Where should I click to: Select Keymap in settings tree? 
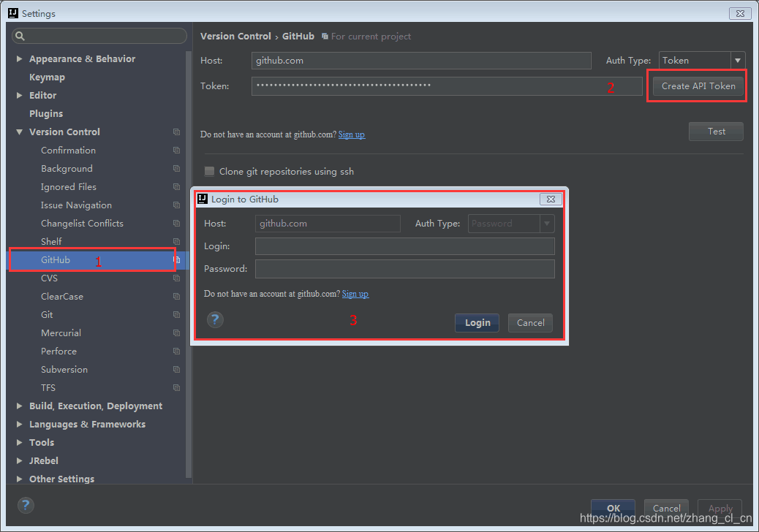47,77
